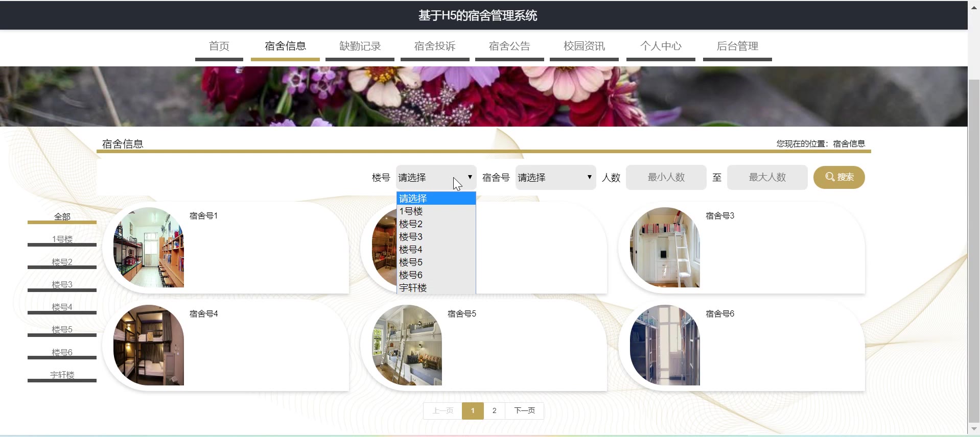Click the 宿舍号1 title text

203,216
